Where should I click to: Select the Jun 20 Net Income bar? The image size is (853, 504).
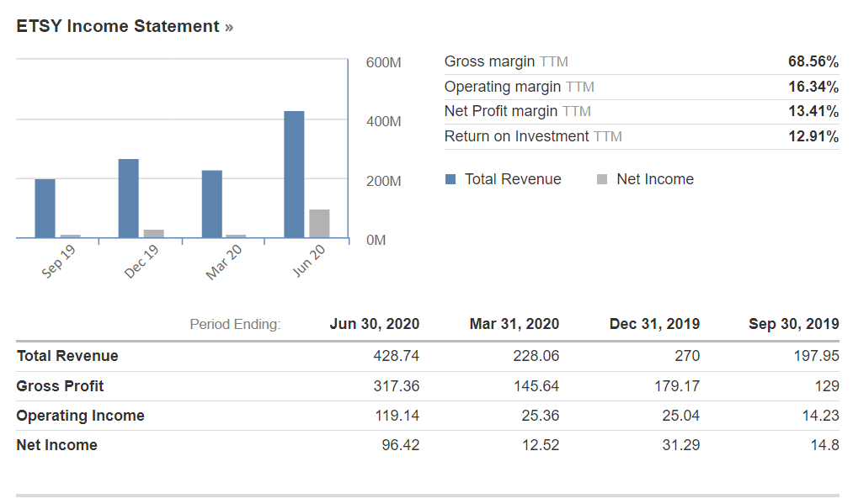click(319, 224)
